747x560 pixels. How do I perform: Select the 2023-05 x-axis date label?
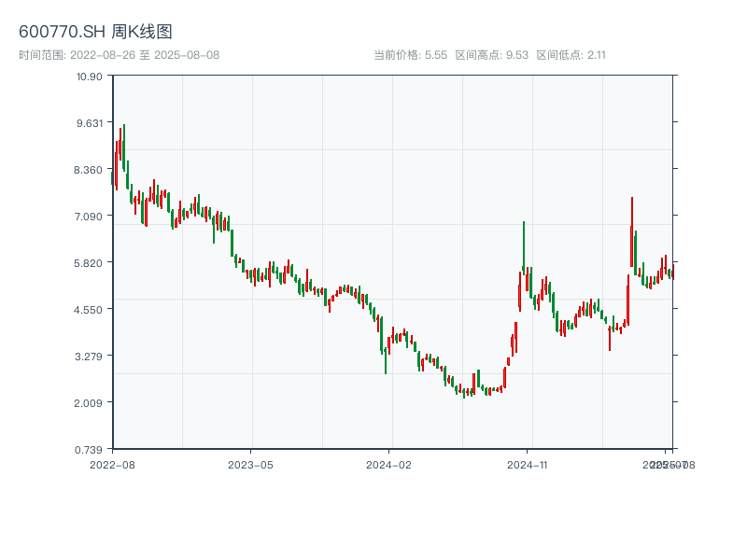[x=250, y=464]
